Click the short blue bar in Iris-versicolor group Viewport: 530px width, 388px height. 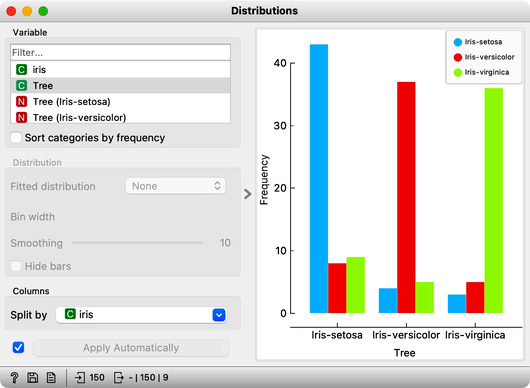point(388,300)
